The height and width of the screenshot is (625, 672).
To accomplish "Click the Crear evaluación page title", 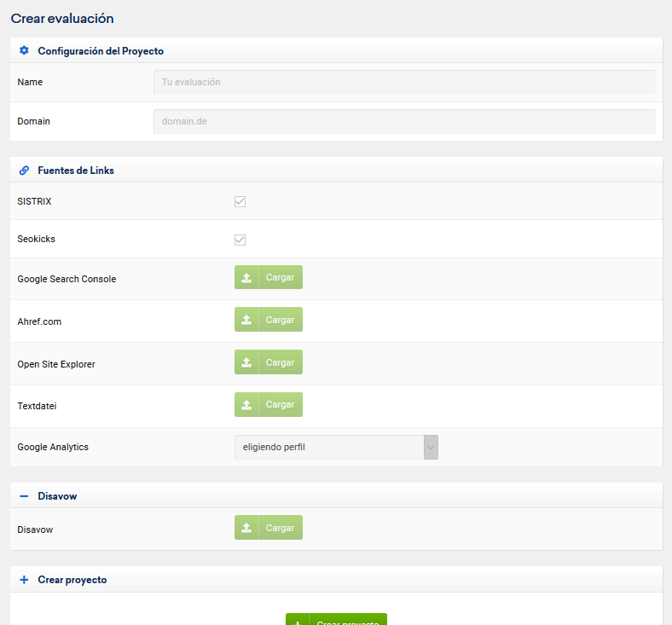I will click(62, 19).
